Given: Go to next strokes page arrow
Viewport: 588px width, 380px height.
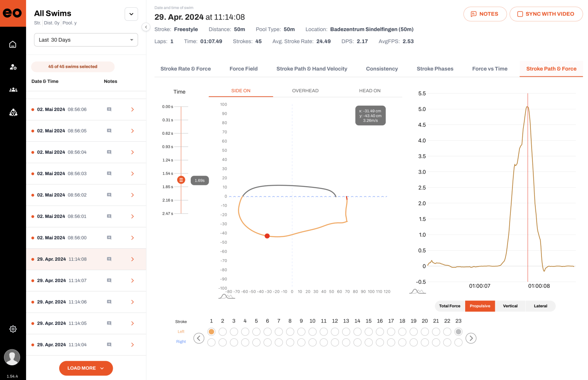Looking at the screenshot, I should pyautogui.click(x=471, y=338).
